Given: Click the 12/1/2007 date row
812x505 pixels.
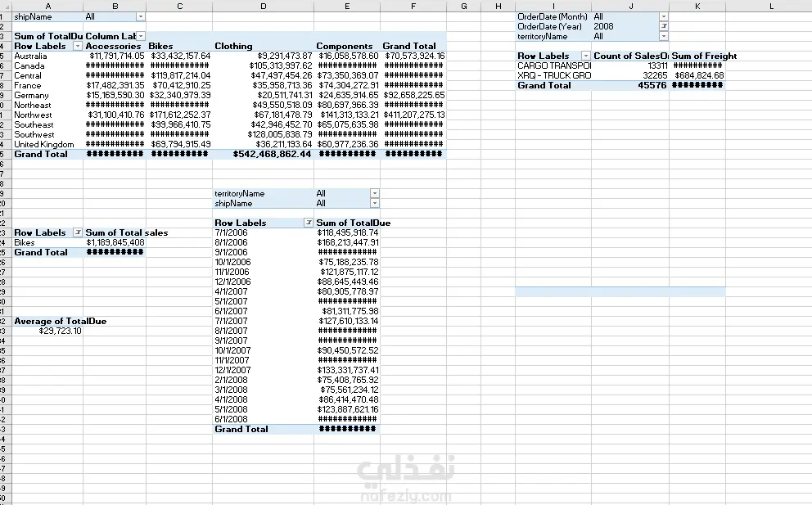Looking at the screenshot, I should tap(232, 370).
